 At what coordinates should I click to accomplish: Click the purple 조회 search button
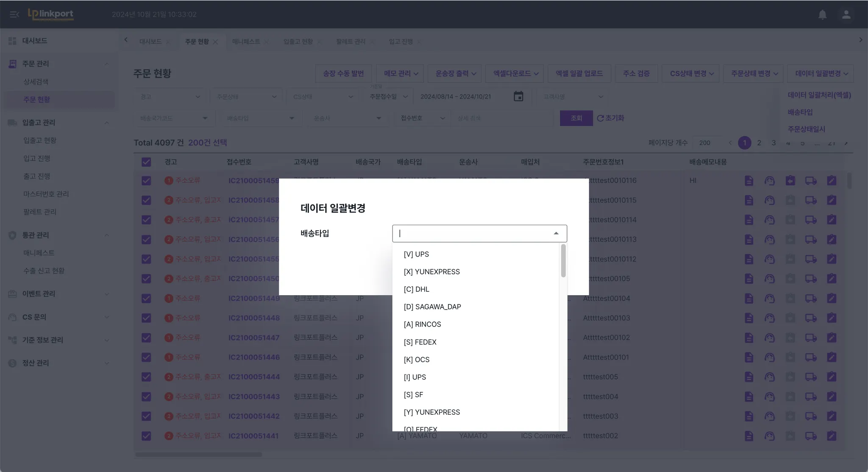[576, 118]
